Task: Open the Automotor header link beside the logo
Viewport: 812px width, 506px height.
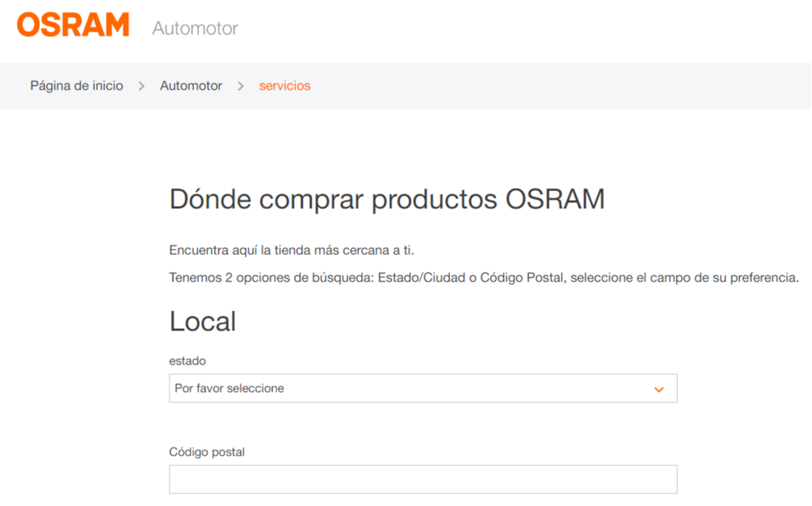Action: pos(195,28)
